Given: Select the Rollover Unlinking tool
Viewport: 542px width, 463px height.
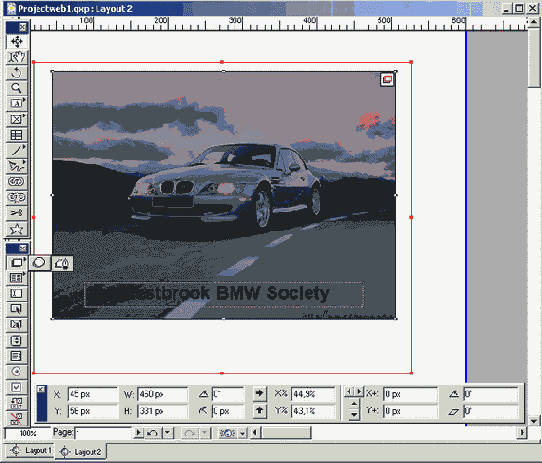Looking at the screenshot, I should 16,418.
